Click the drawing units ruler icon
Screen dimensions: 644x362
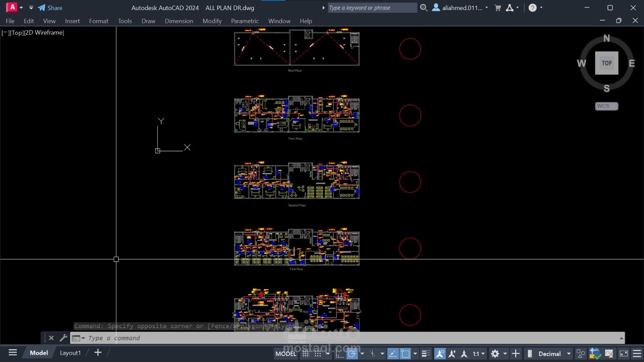[x=530, y=354]
